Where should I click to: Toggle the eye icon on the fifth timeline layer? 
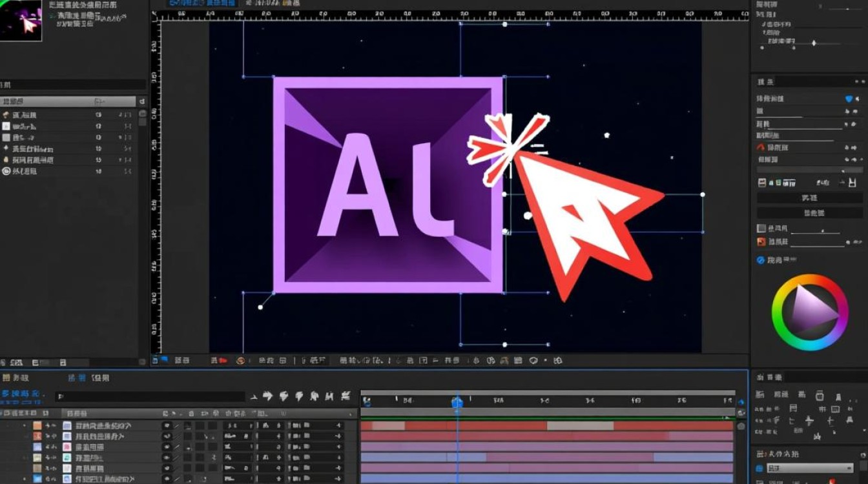[167, 468]
